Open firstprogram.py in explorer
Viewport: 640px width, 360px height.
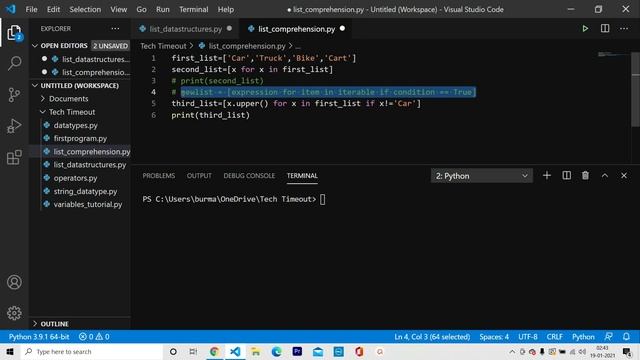point(80,138)
